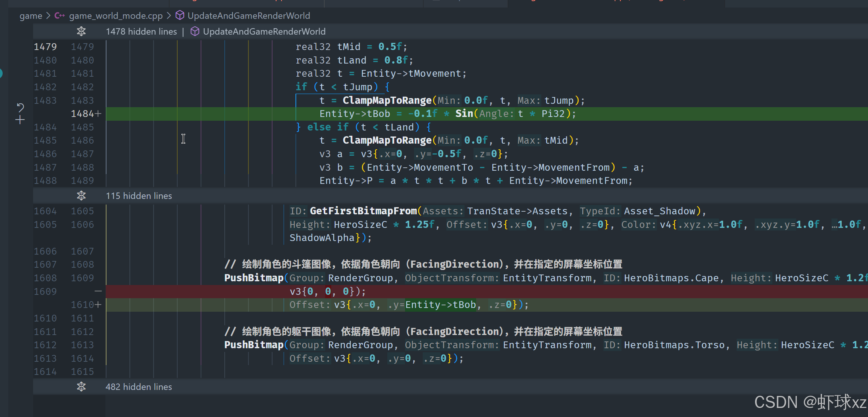Click the teal dot on left edge

pyautogui.click(x=1, y=73)
